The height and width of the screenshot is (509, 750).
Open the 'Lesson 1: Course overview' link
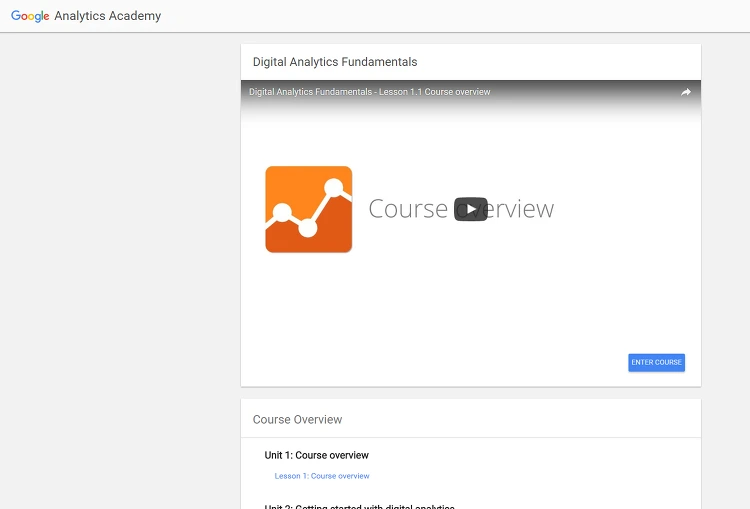[322, 476]
